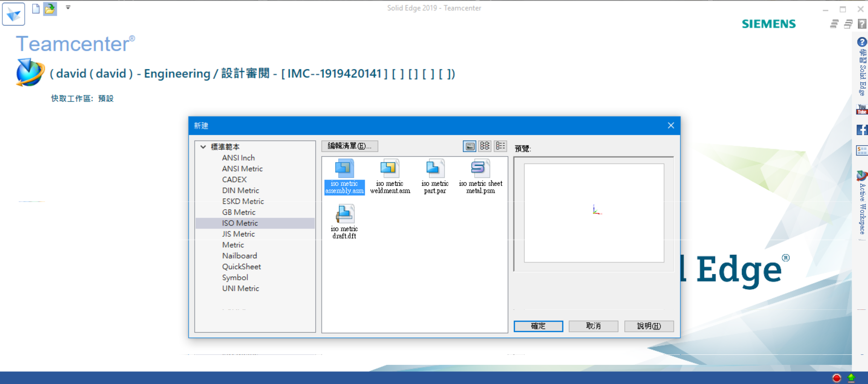This screenshot has height=384, width=868.
Task: Click the Solid Edge application button
Action: click(x=14, y=14)
